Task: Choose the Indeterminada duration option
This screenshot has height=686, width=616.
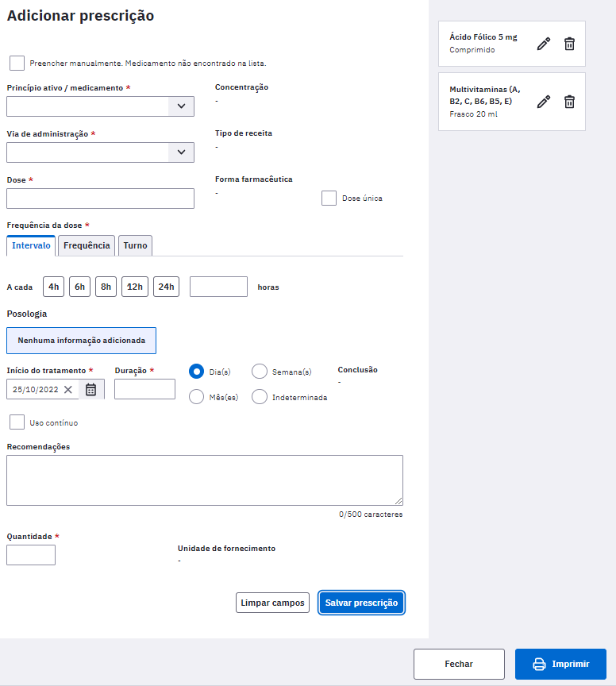Action: tap(260, 397)
